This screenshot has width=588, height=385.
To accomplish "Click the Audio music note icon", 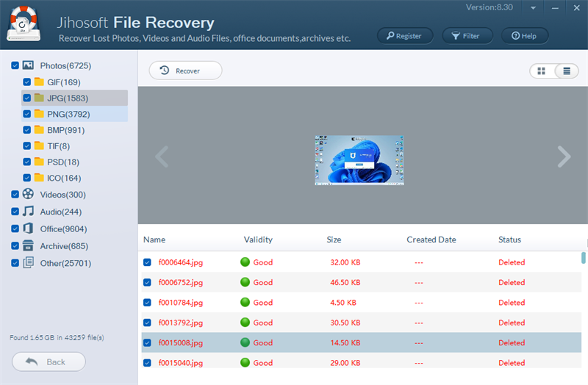I will point(28,211).
